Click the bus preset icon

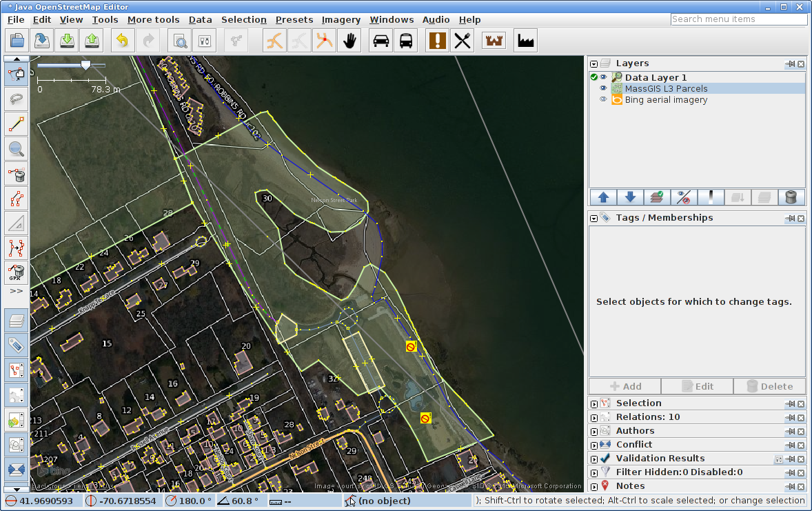pyautogui.click(x=406, y=41)
